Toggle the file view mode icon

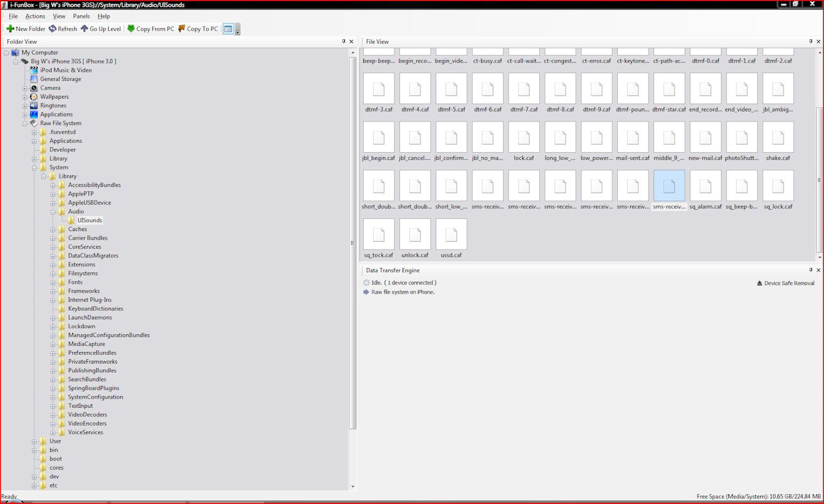[x=228, y=29]
